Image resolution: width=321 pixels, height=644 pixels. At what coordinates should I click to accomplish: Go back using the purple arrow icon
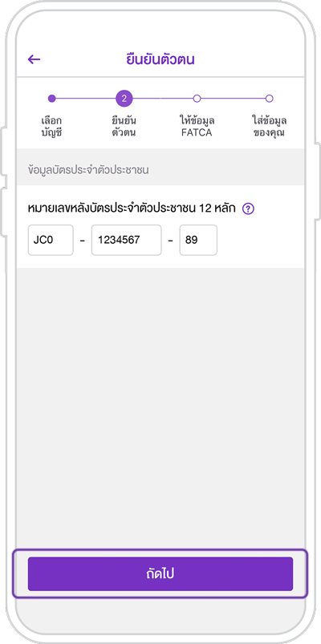(35, 59)
